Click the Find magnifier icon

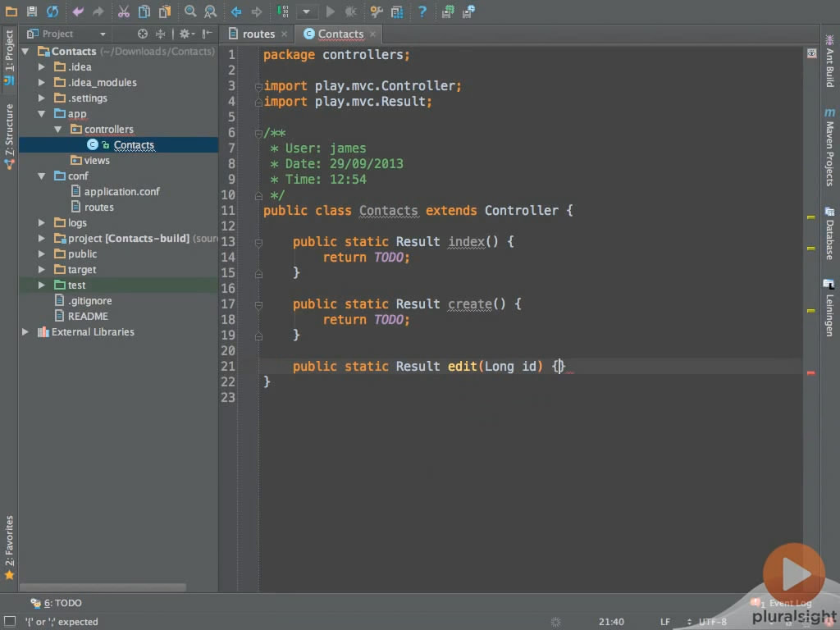pos(190,11)
